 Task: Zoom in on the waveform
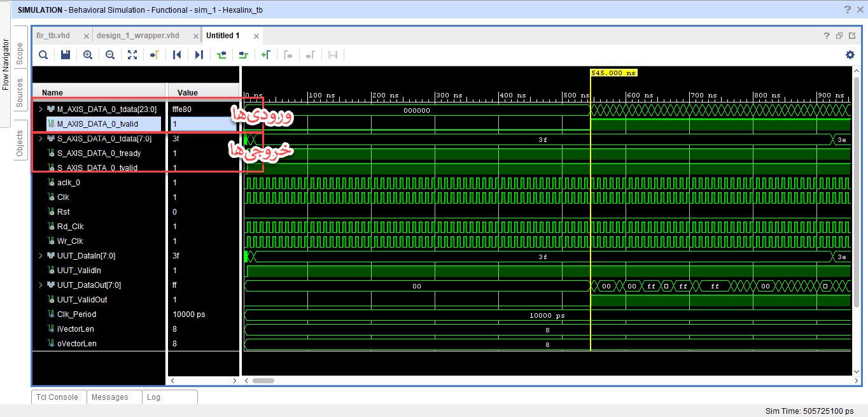88,55
